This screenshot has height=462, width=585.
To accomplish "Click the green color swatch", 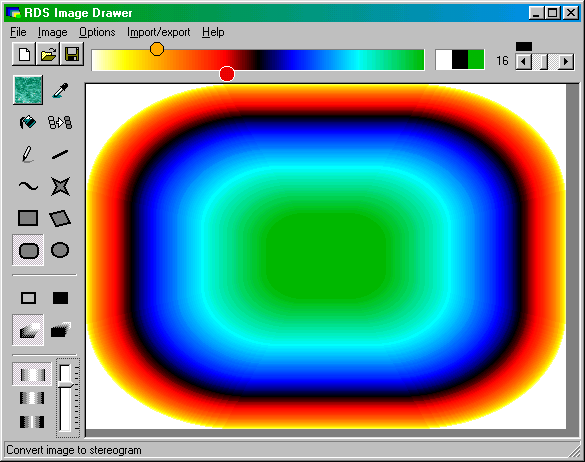I will (x=476, y=60).
